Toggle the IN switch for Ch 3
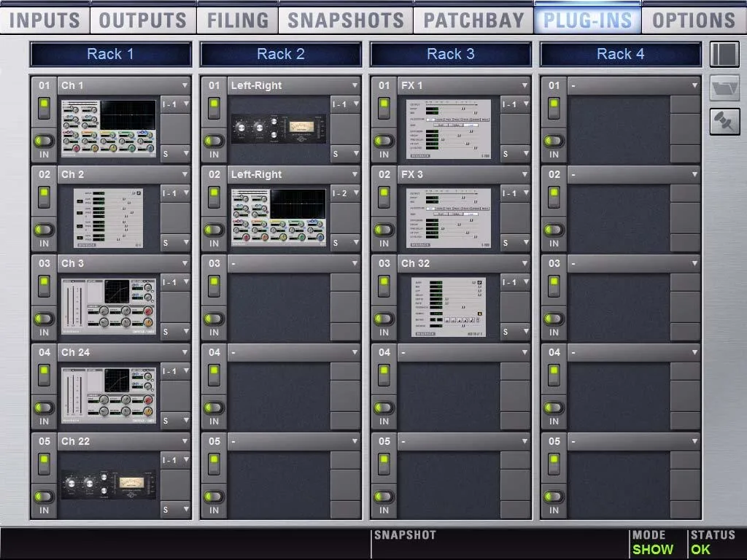Image resolution: width=747 pixels, height=560 pixels. [44, 319]
